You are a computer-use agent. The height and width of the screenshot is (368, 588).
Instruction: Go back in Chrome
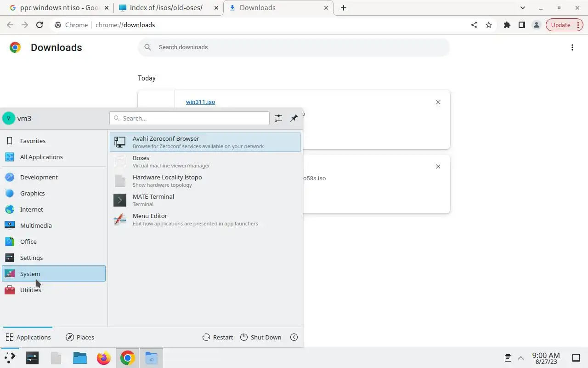click(10, 25)
